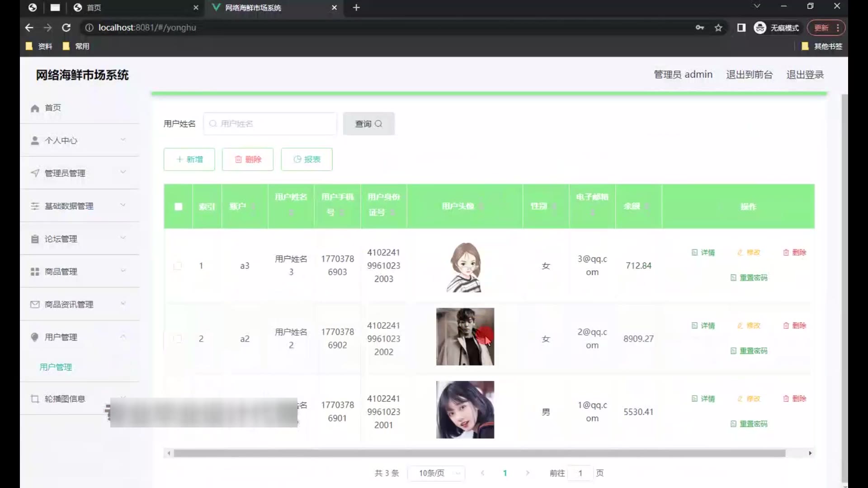This screenshot has width=868, height=488.
Task: Click the 论坛管理 clipboard icon
Action: click(35, 239)
